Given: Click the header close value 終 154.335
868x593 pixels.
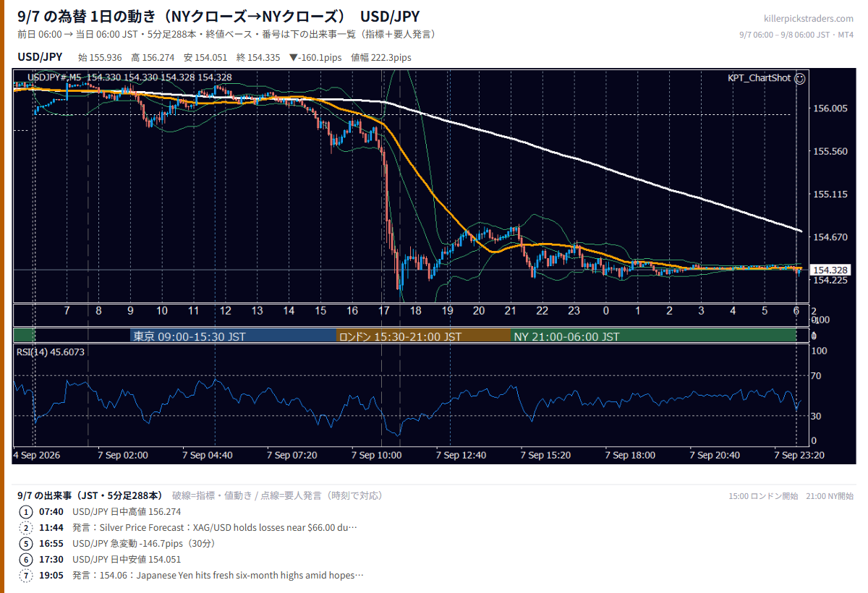Looking at the screenshot, I should pyautogui.click(x=258, y=57).
